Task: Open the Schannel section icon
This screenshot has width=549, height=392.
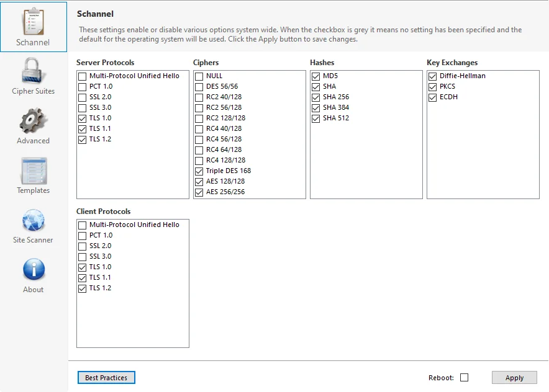Action: pos(34,22)
